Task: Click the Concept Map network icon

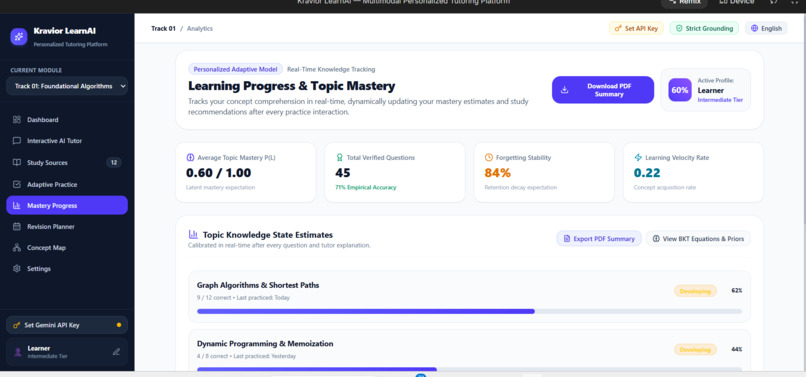Action: tap(16, 247)
